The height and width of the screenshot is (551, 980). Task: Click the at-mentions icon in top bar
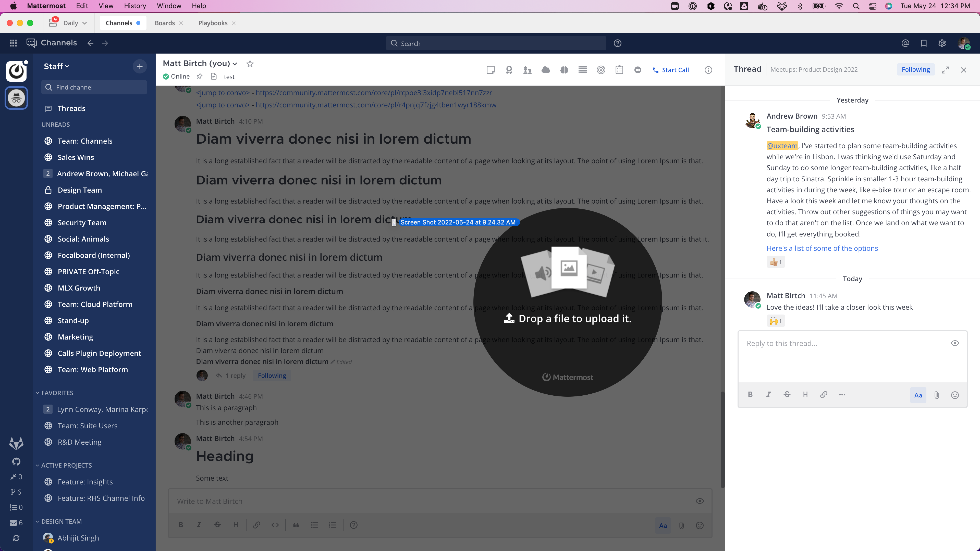[x=906, y=43]
